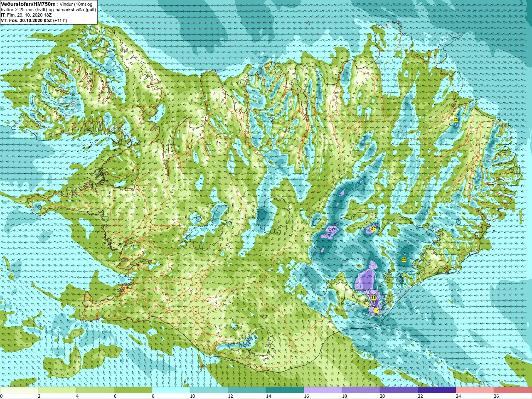Viewport: 532px width, 399px height.
Task: Click the '6' scale label
Action: click(x=115, y=396)
